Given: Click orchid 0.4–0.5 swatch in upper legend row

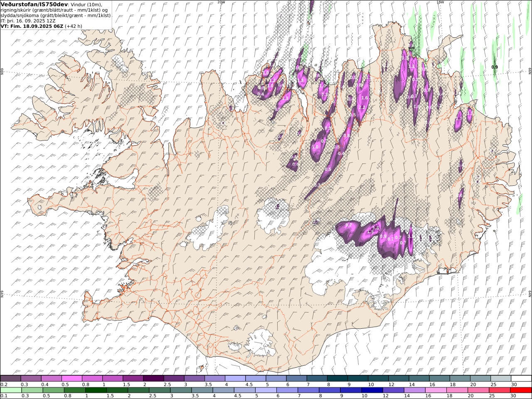Looking at the screenshot, I should [x=52, y=379].
